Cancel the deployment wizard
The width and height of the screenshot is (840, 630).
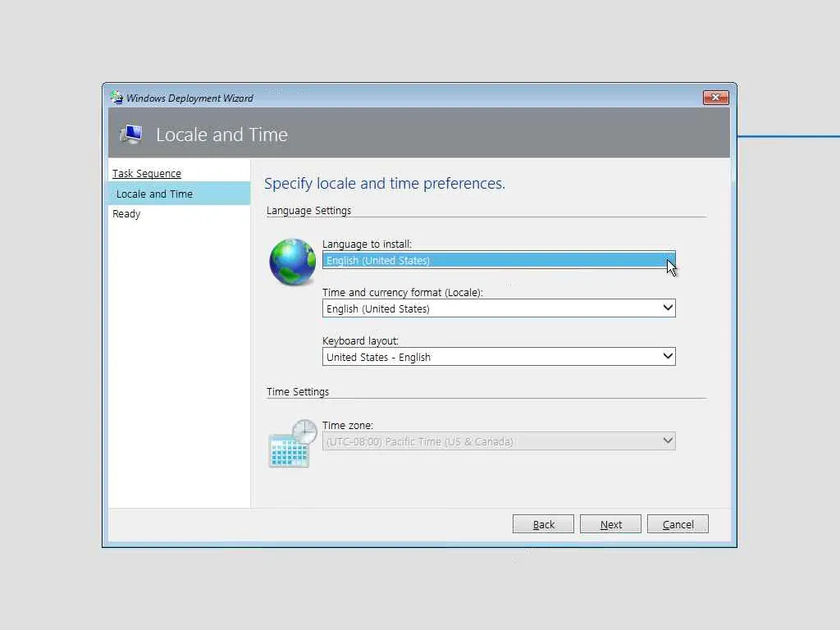tap(678, 524)
